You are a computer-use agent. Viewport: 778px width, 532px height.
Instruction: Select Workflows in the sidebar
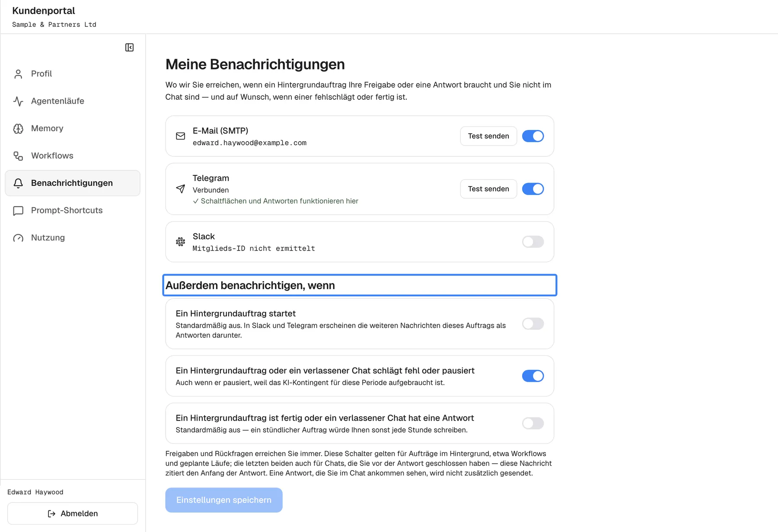pos(73,156)
